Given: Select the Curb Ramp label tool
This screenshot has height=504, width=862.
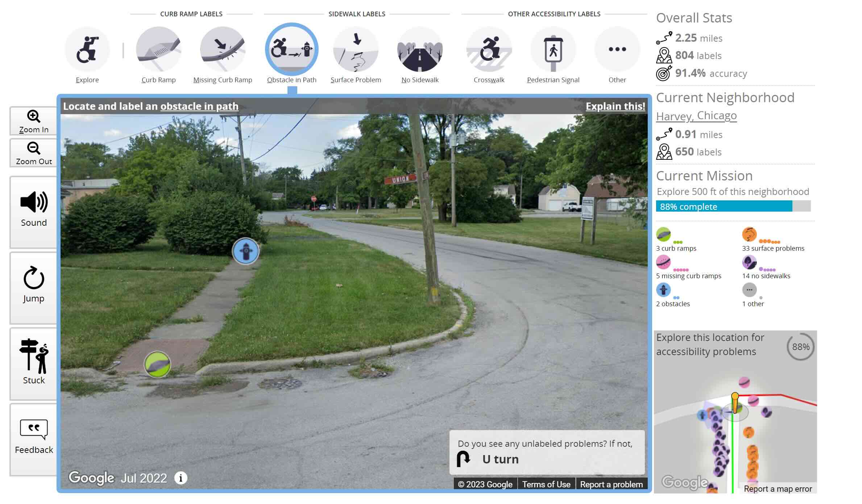Looking at the screenshot, I should click(158, 49).
